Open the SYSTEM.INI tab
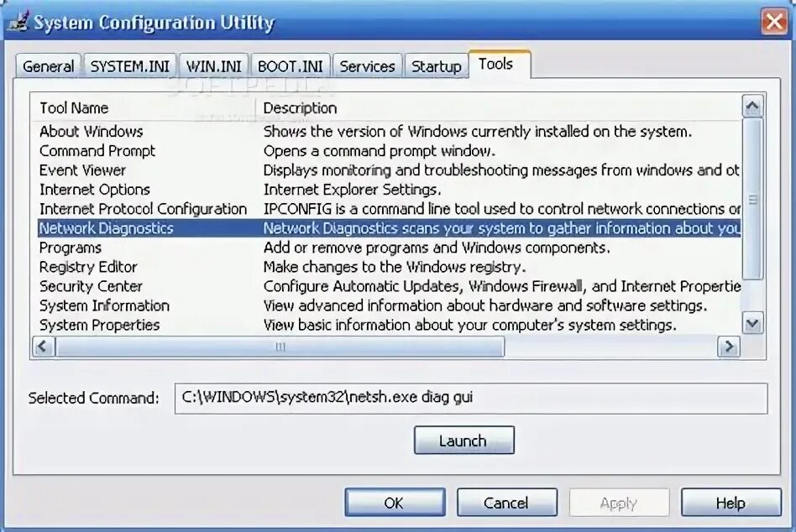The height and width of the screenshot is (532, 796). coord(130,66)
